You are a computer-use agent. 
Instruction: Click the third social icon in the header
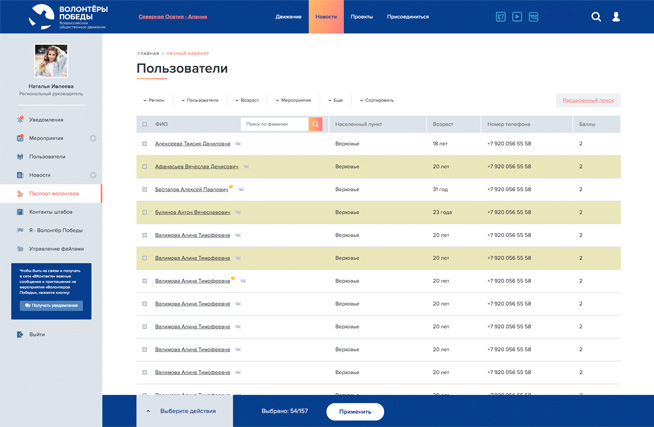pyautogui.click(x=533, y=17)
